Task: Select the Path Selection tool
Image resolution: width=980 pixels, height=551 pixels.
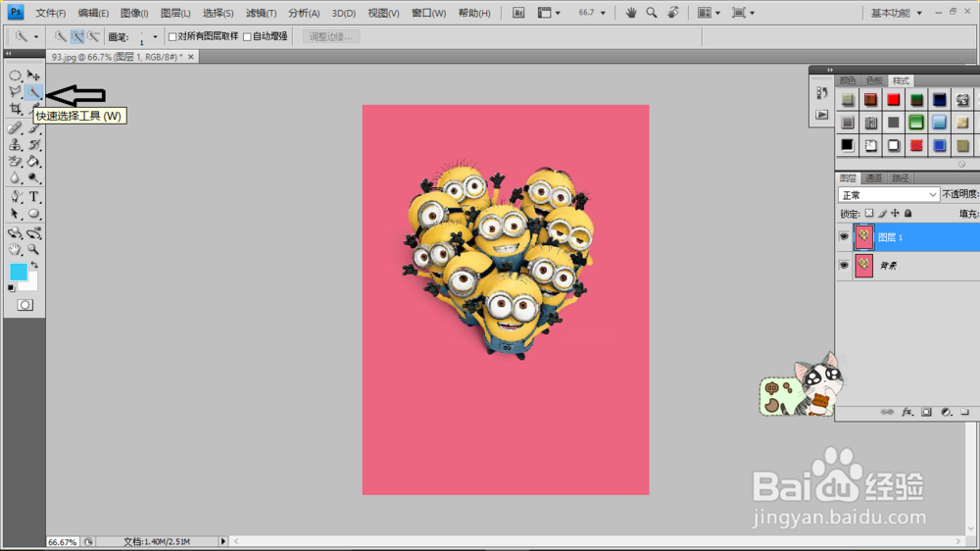Action: [x=15, y=214]
